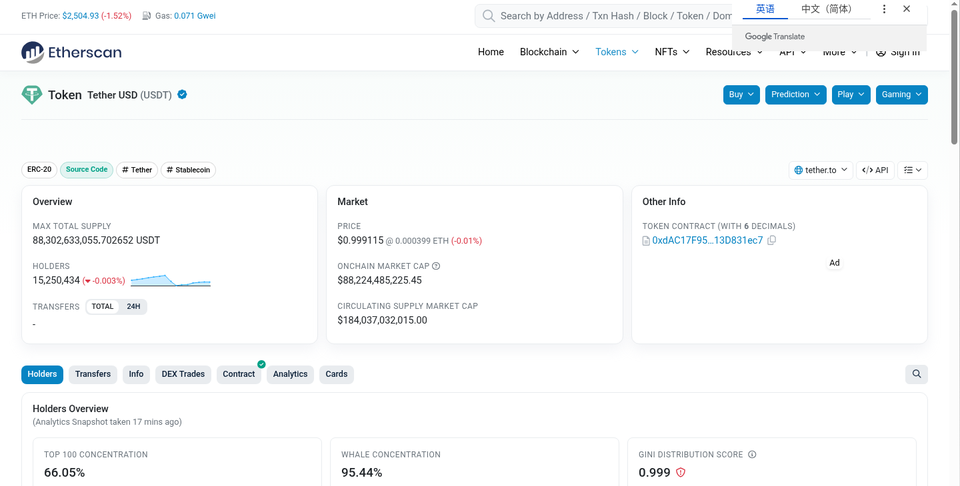
Task: Click onchain market cap $88,224,485,225.45
Action: coord(380,280)
